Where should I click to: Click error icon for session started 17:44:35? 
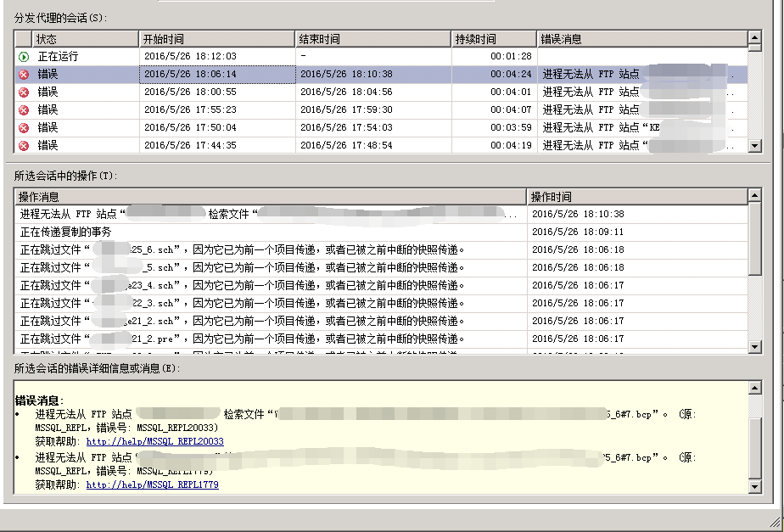(x=24, y=145)
